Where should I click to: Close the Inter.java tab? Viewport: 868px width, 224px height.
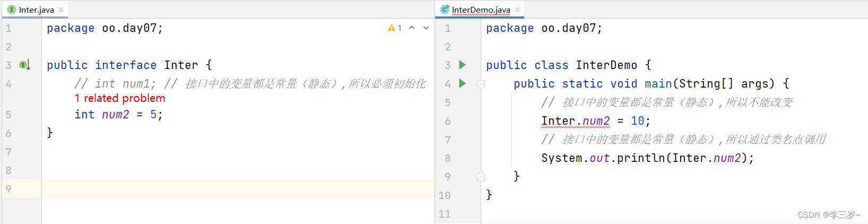(x=61, y=10)
